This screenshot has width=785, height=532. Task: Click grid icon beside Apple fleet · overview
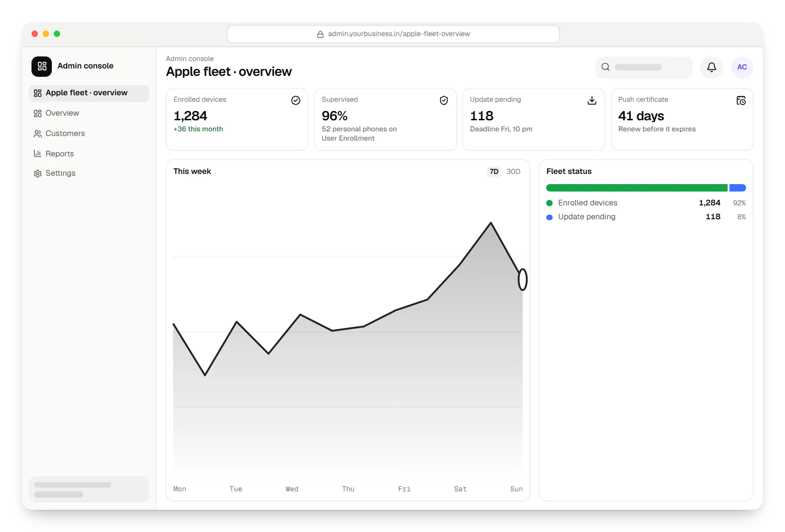point(37,93)
